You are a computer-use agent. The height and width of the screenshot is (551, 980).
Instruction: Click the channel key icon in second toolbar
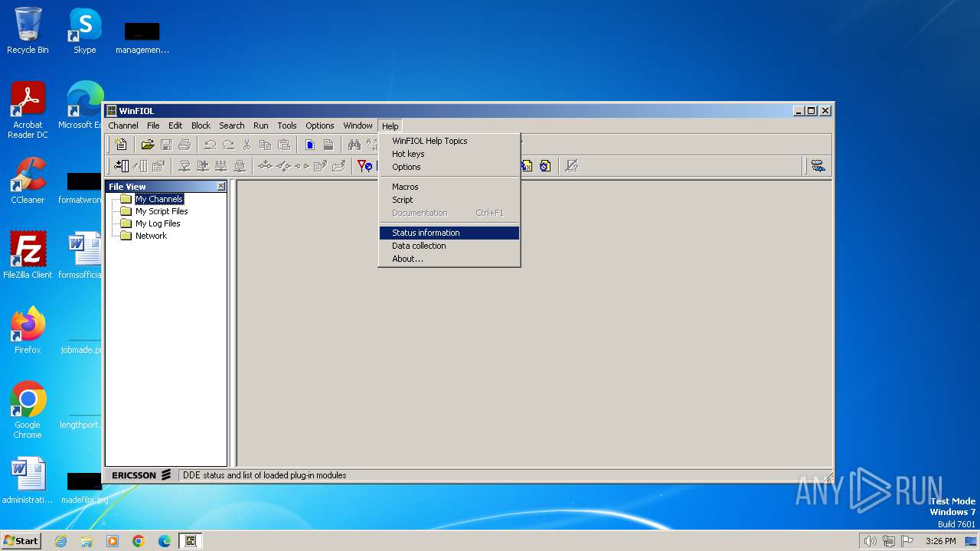(x=140, y=165)
